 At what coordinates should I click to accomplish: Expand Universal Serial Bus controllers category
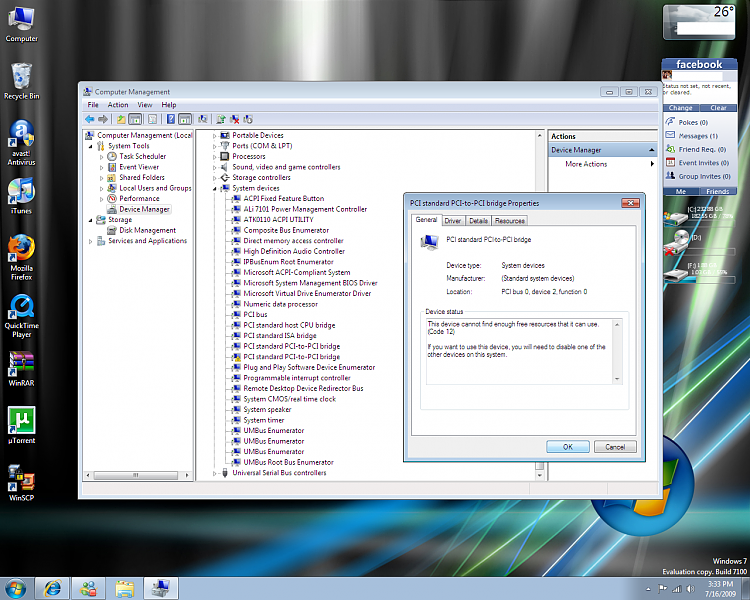point(215,474)
